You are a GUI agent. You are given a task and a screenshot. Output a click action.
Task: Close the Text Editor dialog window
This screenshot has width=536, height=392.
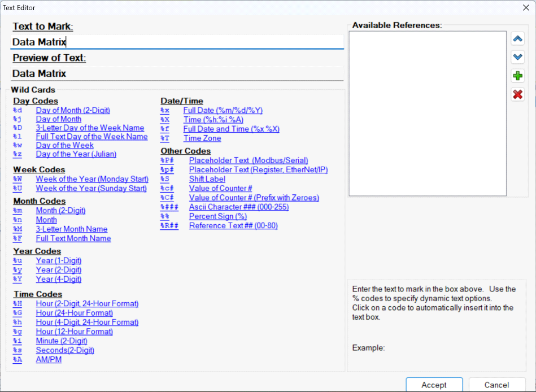pyautogui.click(x=525, y=7)
